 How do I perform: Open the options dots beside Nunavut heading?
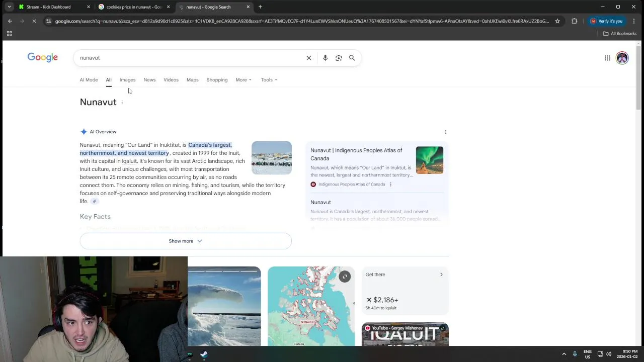(x=122, y=103)
